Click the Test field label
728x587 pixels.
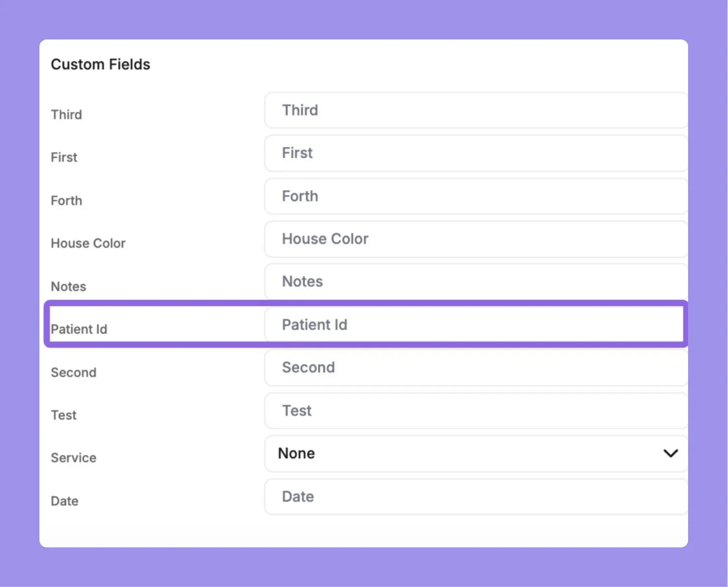point(64,415)
